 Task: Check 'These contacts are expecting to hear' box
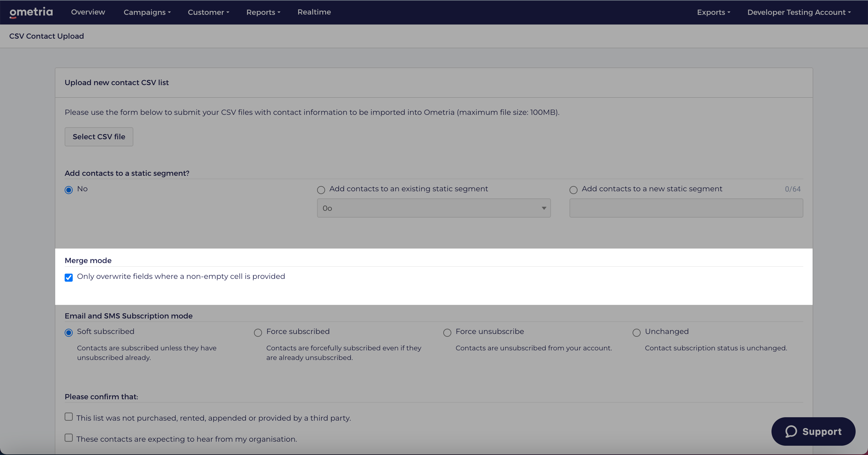(69, 437)
